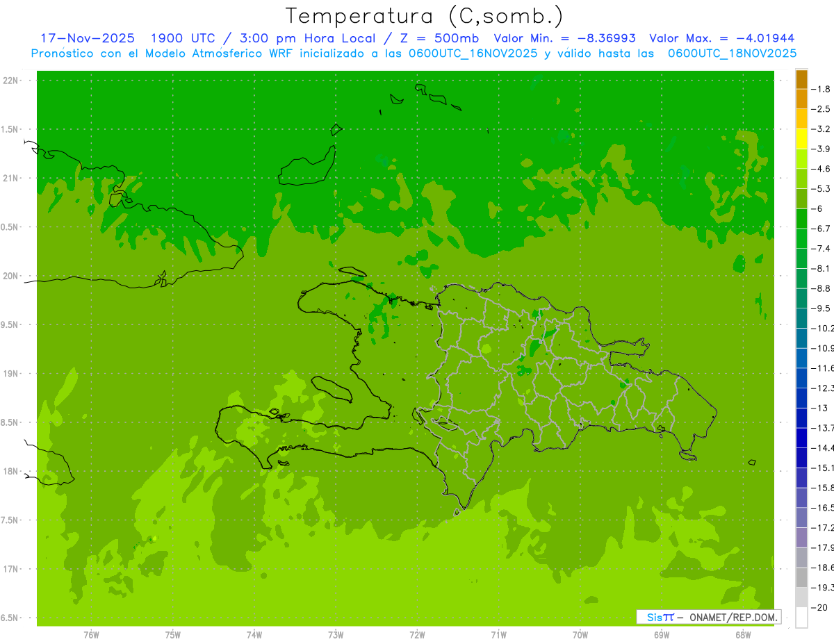The width and height of the screenshot is (834, 644).
Task: Click the '17N' latitude axis label
Action: tap(12, 569)
